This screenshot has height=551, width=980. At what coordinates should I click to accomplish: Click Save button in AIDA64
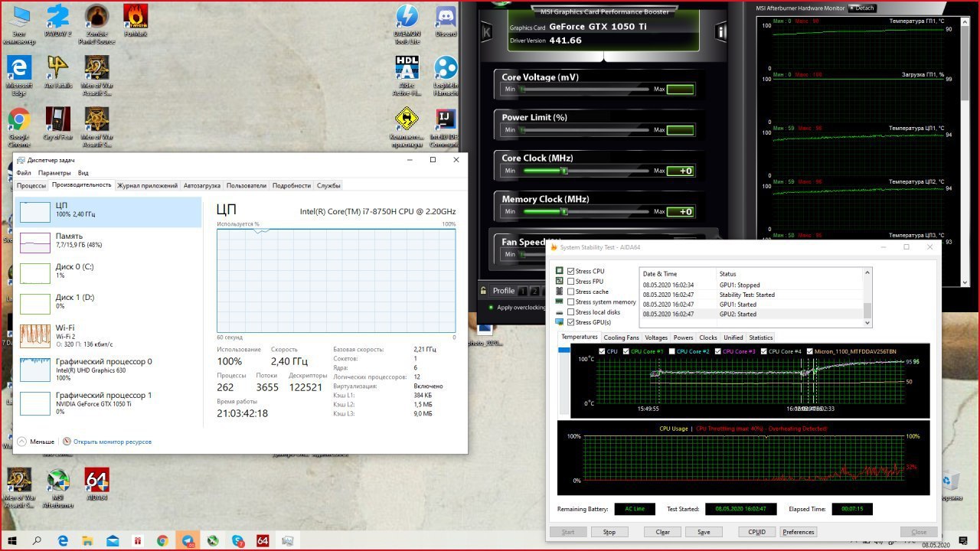pos(704,532)
